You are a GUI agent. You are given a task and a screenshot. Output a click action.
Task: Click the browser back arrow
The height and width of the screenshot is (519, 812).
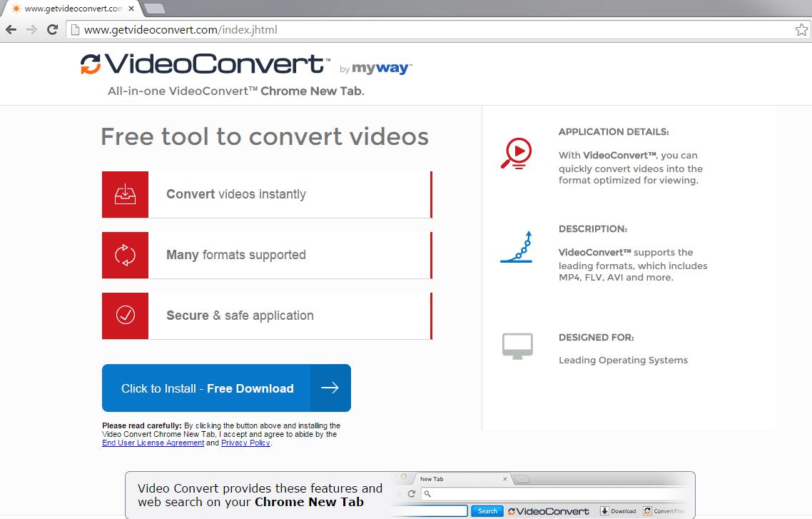tap(11, 29)
